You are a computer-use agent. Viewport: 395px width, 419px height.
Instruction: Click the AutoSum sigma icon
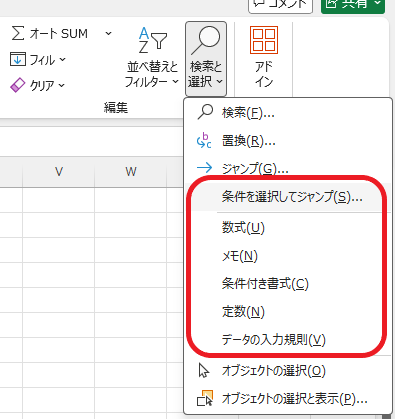18,33
